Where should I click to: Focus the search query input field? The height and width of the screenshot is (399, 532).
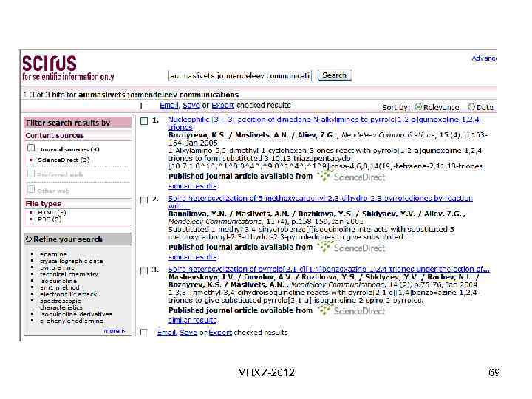(240, 75)
